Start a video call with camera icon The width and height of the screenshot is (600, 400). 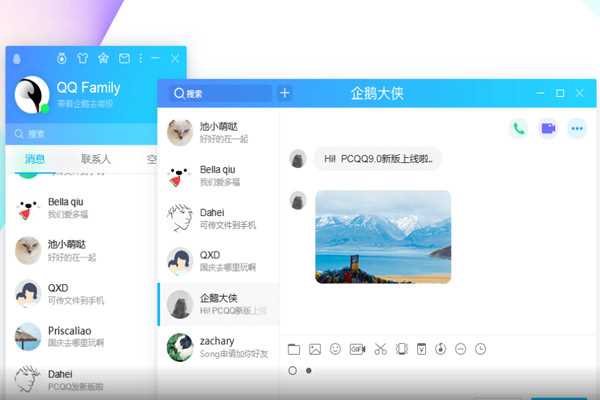[x=548, y=129]
